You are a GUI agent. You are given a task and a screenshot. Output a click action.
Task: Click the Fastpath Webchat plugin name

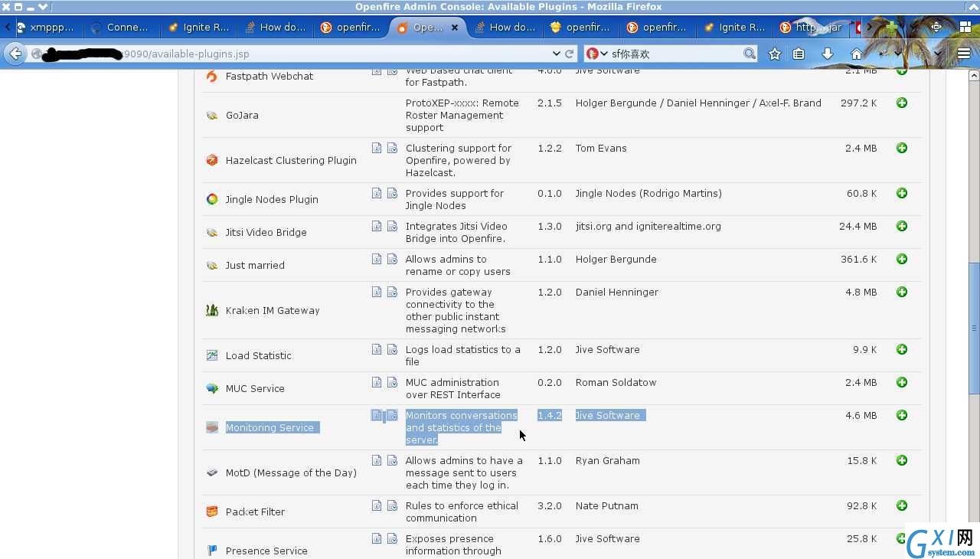pyautogui.click(x=269, y=76)
